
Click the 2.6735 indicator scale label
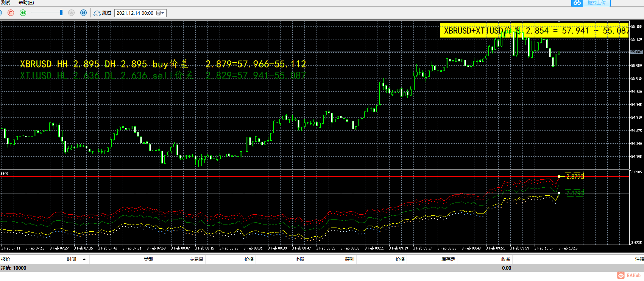tap(636, 242)
